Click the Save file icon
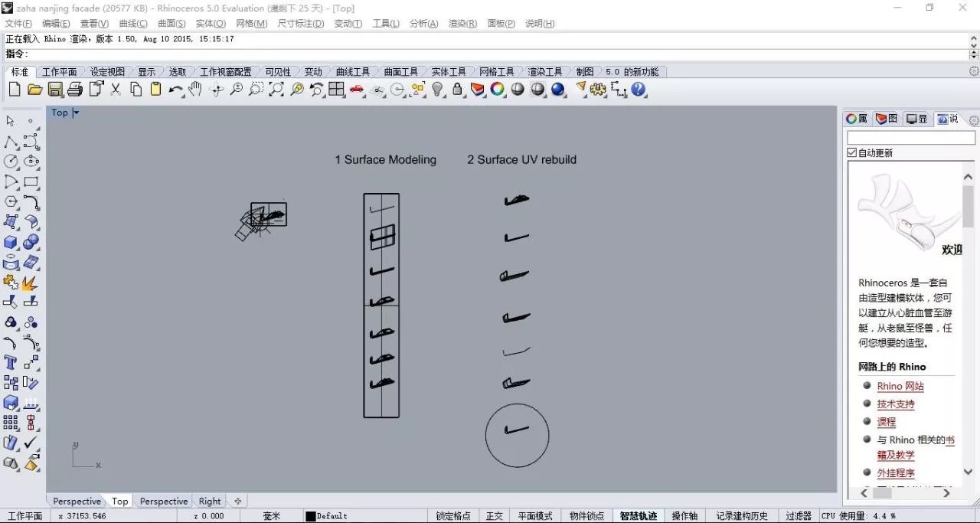 (x=55, y=90)
